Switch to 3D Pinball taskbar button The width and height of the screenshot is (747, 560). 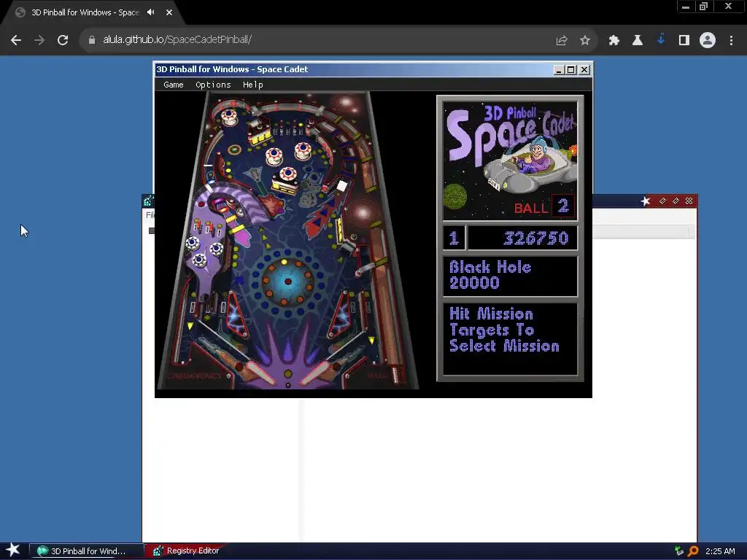click(x=87, y=551)
